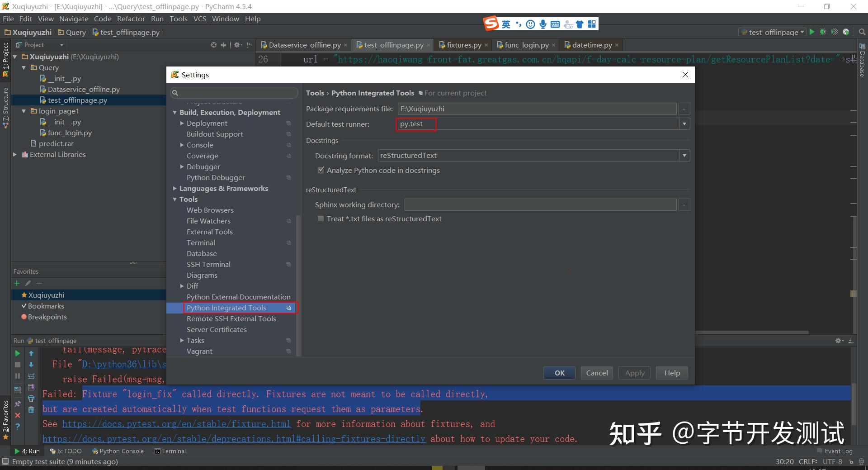Click the Debug bug icon in the toolbar
The width and height of the screenshot is (868, 470).
[x=823, y=32]
